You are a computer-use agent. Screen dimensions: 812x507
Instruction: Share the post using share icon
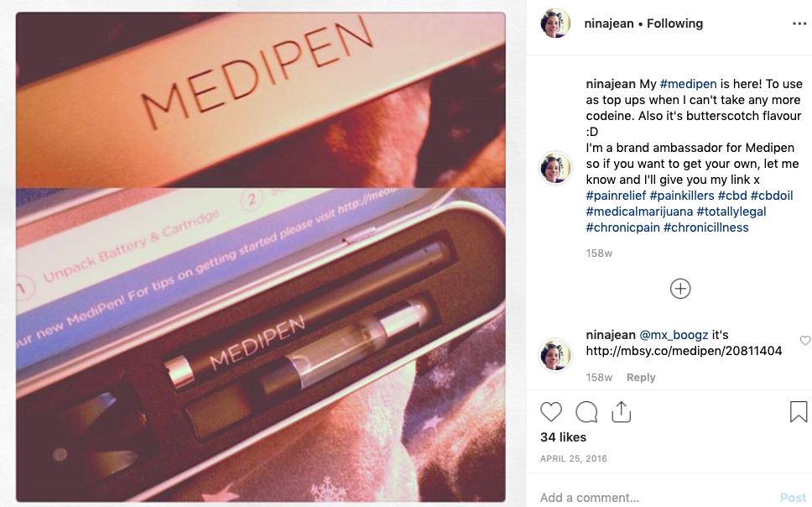point(621,411)
